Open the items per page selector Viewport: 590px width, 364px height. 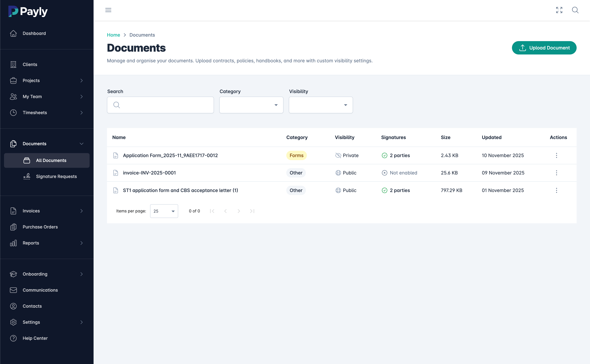tap(164, 211)
